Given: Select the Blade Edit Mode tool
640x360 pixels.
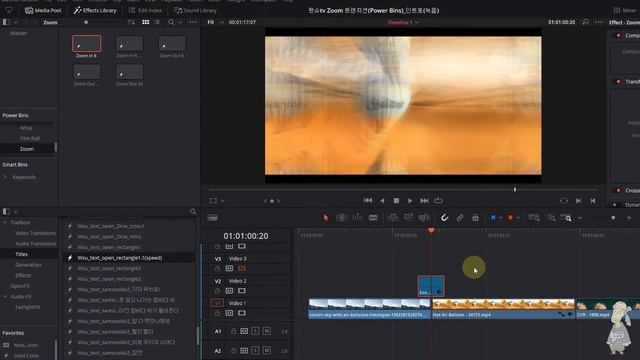Looking at the screenshot, I should pyautogui.click(x=373, y=218).
